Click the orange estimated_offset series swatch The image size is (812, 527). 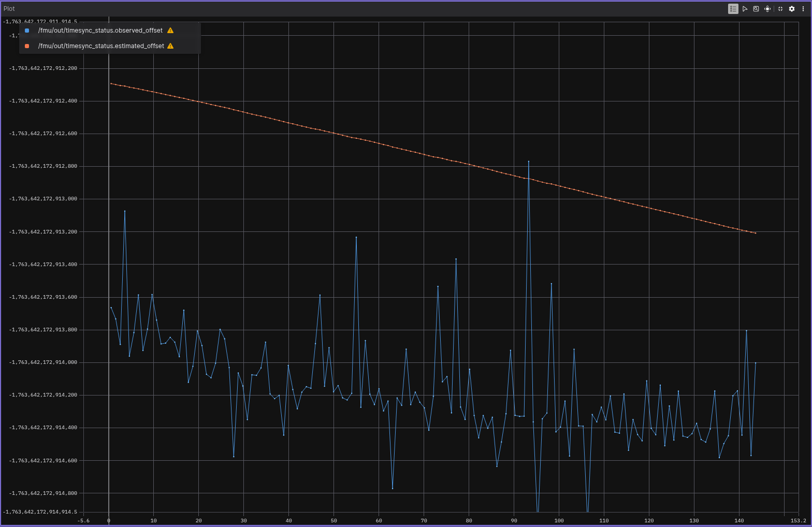click(27, 46)
